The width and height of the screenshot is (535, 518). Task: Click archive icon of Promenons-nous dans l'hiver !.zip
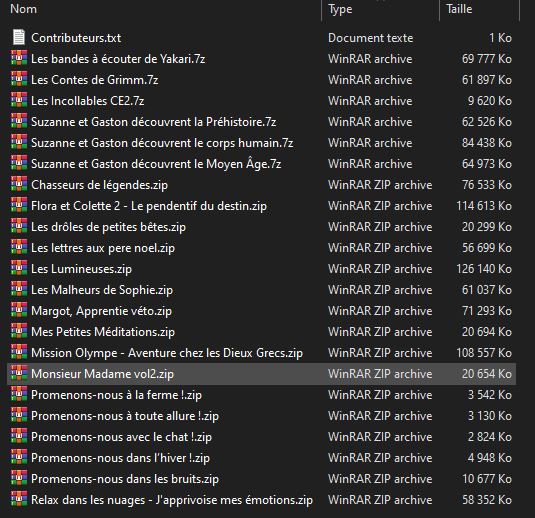[x=19, y=458]
